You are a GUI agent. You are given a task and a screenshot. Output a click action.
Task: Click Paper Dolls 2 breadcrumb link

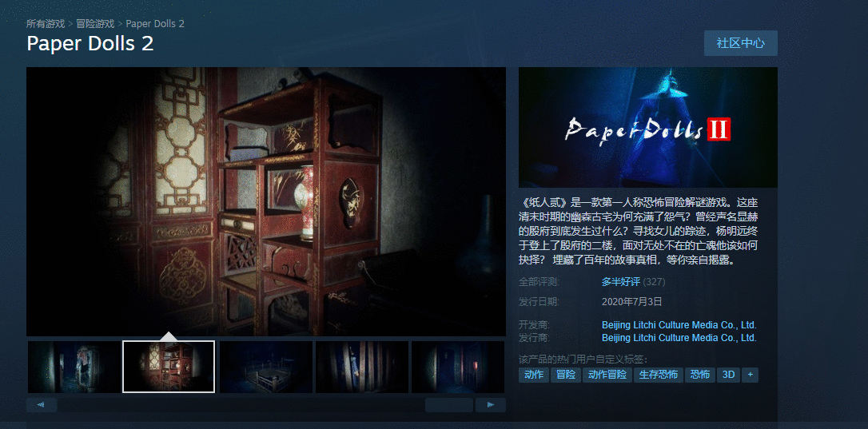click(x=155, y=24)
